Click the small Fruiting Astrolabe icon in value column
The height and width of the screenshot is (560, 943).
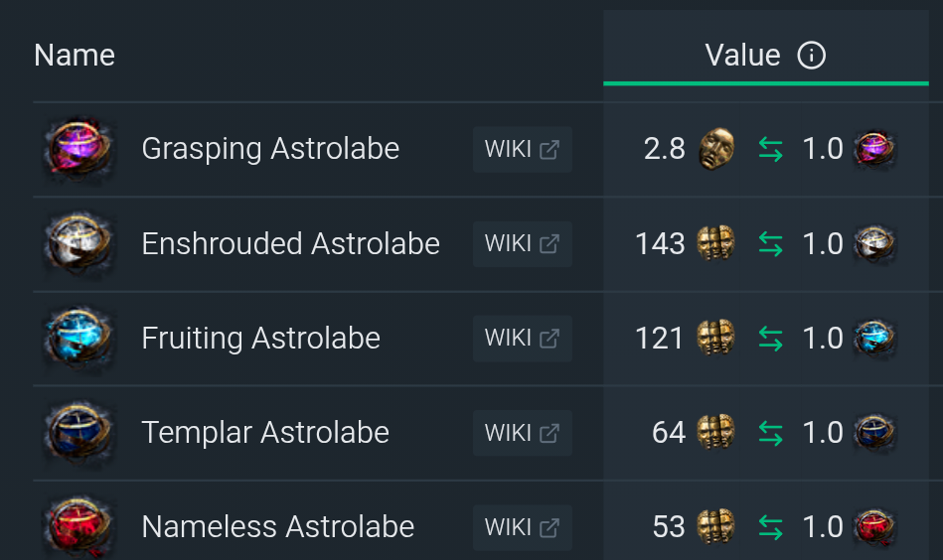coord(875,339)
